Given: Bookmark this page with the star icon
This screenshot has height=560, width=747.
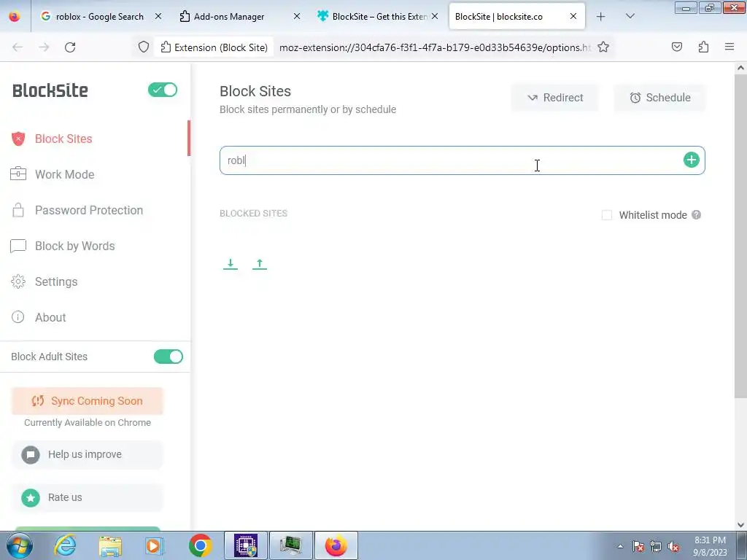Looking at the screenshot, I should click(603, 47).
